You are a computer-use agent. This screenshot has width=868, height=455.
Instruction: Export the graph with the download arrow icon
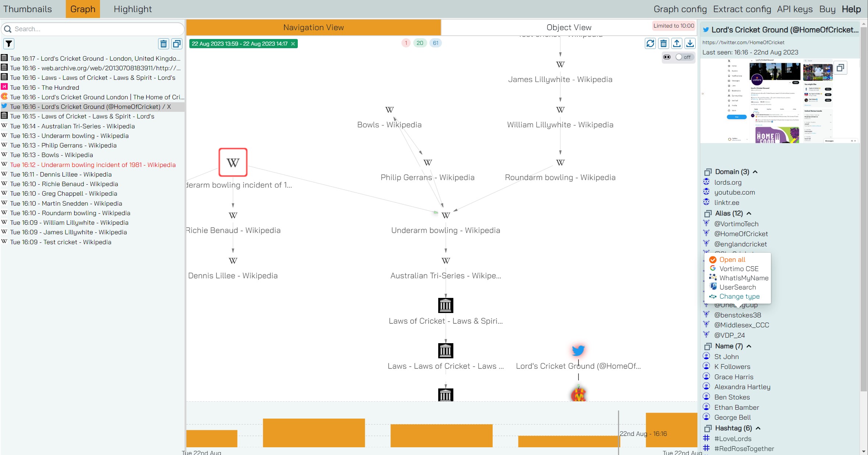(690, 43)
